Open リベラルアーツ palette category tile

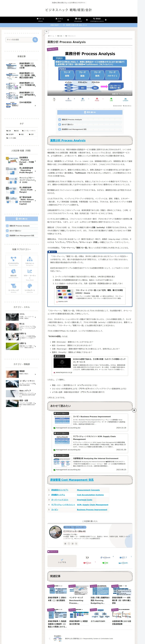coord(30,288)
